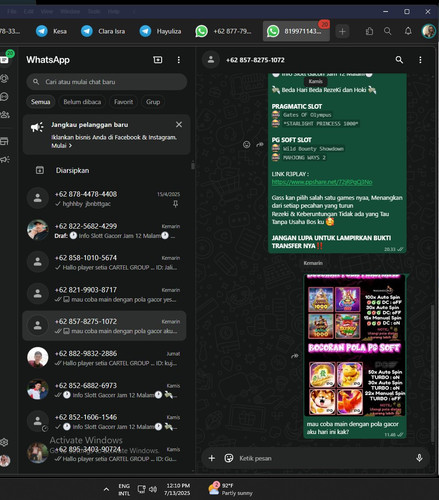Add a new tab with plus button
This screenshot has width=439, height=500.
point(342,31)
